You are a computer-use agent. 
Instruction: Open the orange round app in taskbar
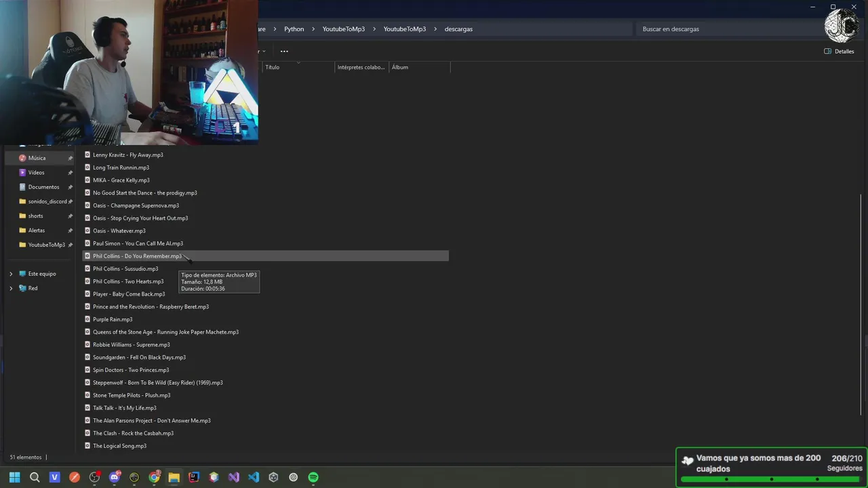tap(75, 477)
